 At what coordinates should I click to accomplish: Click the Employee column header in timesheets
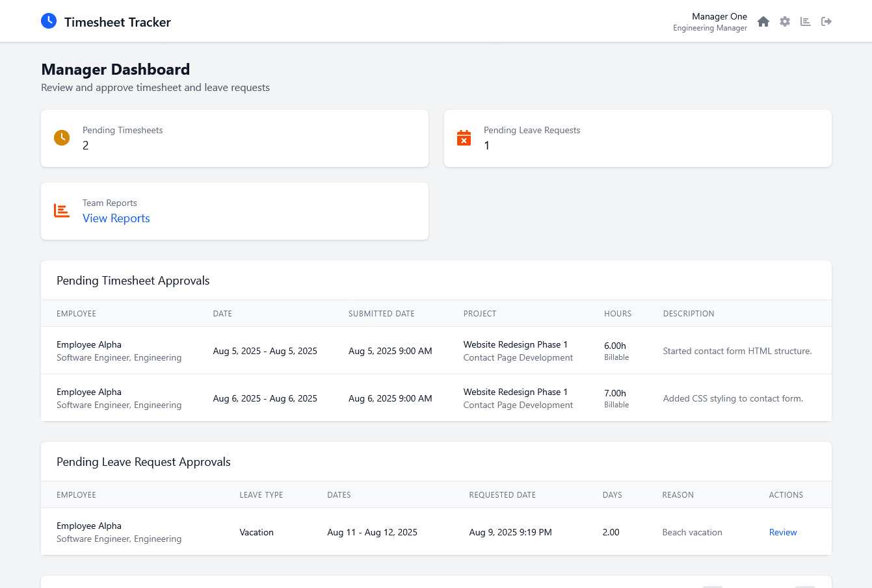[76, 314]
